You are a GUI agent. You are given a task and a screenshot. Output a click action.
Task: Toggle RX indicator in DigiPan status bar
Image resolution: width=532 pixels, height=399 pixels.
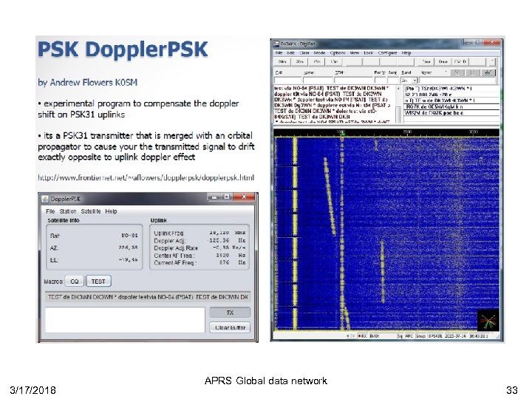(362, 336)
